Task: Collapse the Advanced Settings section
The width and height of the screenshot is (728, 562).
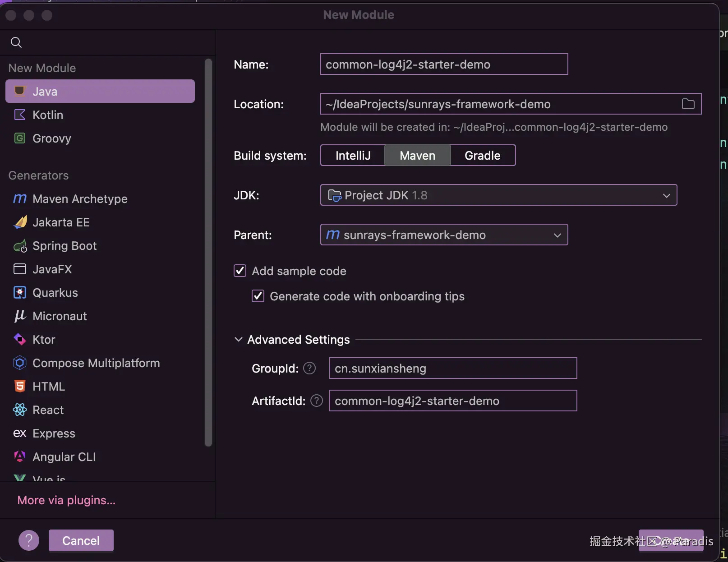Action: pos(239,339)
